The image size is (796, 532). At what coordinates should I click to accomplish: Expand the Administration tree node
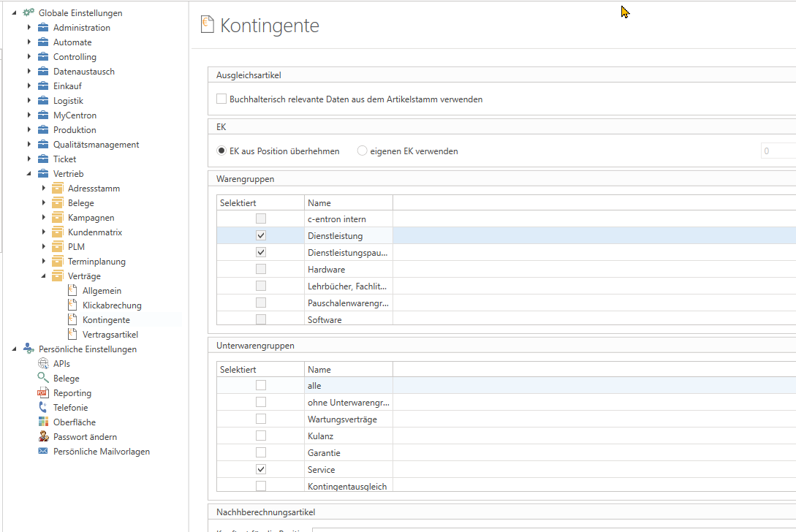point(29,28)
